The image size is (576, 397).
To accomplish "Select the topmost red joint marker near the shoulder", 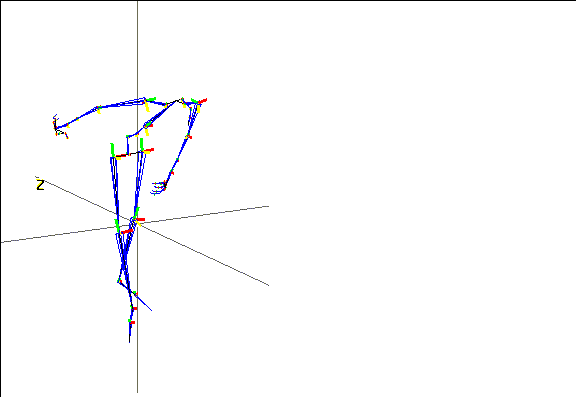I will click(202, 101).
